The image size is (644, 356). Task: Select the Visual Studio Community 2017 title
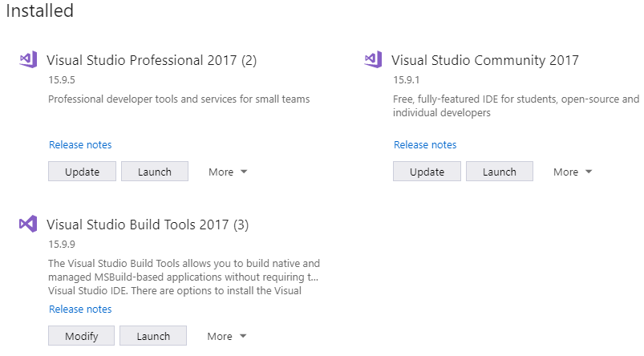click(485, 60)
